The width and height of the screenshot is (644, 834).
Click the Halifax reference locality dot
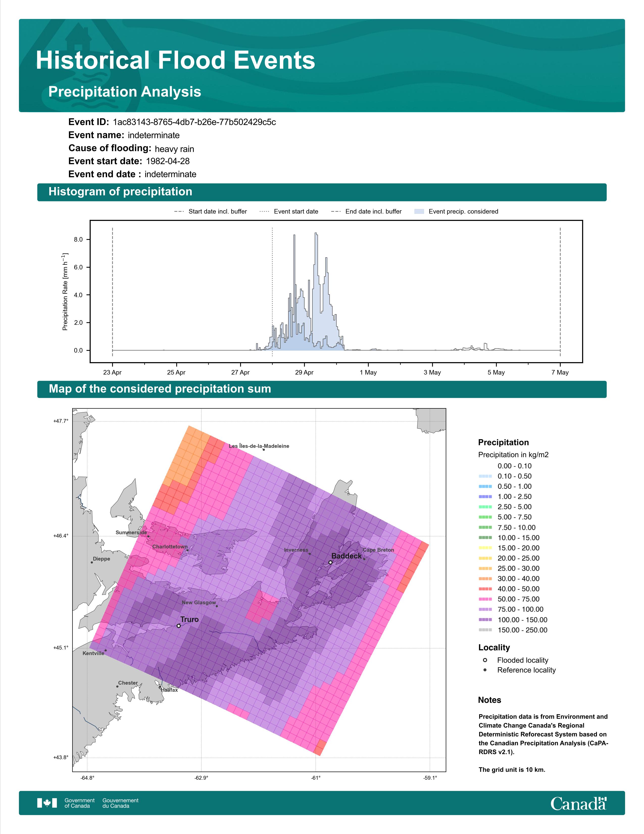coord(160,687)
